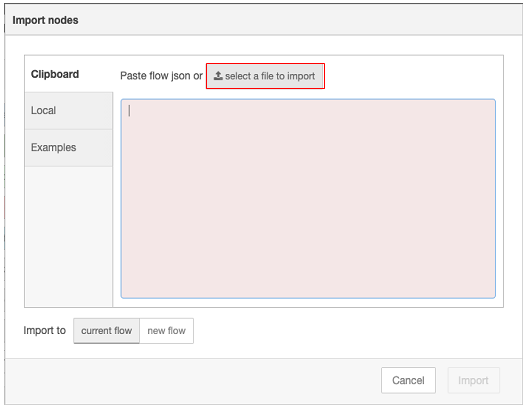Open the Local tab
Image resolution: width=524 pixels, height=408 pixels.
pos(69,111)
